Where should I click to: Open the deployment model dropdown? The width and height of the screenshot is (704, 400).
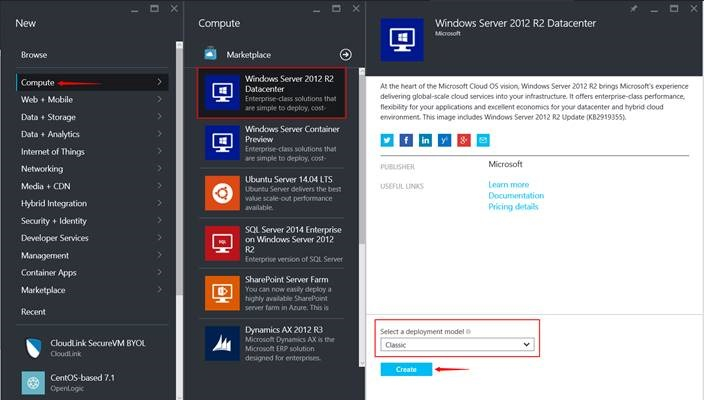[x=457, y=344]
